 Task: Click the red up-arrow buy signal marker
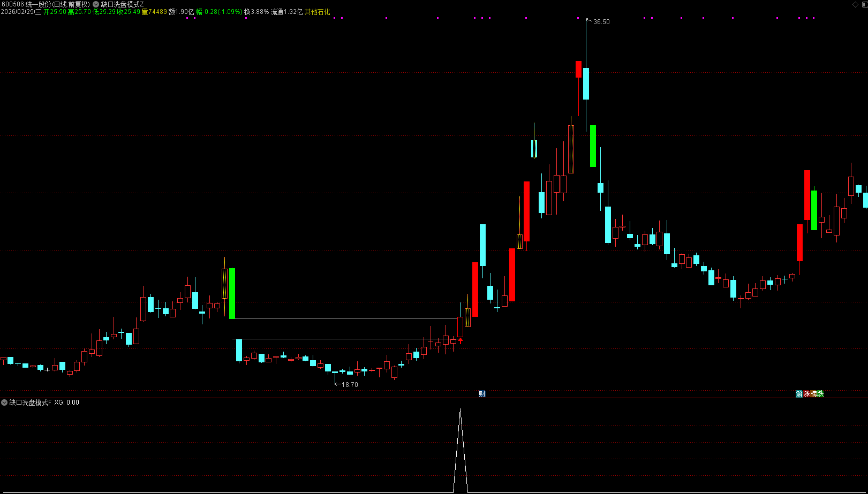461,340
